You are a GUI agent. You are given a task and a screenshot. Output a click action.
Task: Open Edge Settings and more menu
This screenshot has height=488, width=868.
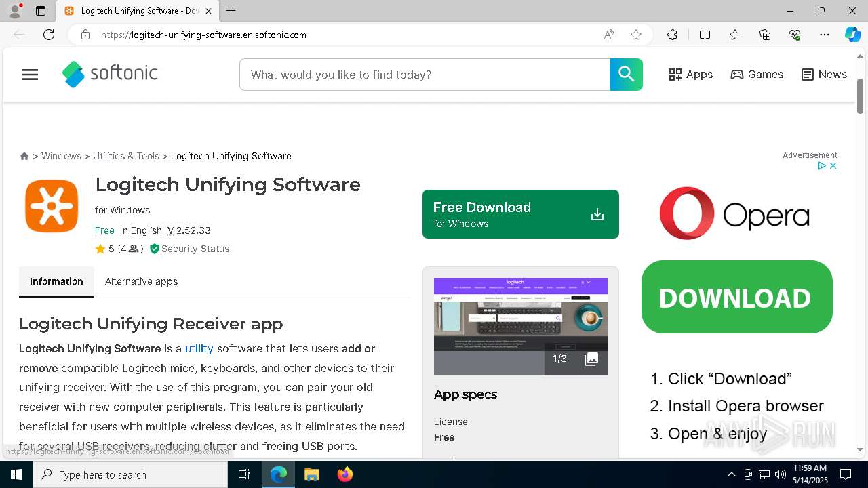coord(825,35)
